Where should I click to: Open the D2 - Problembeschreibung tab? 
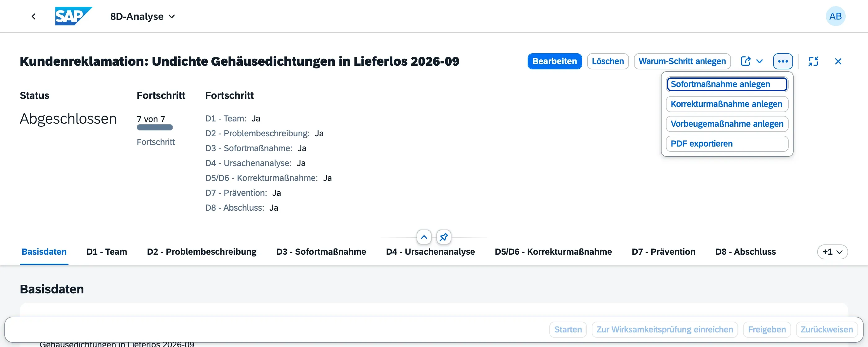(x=201, y=252)
